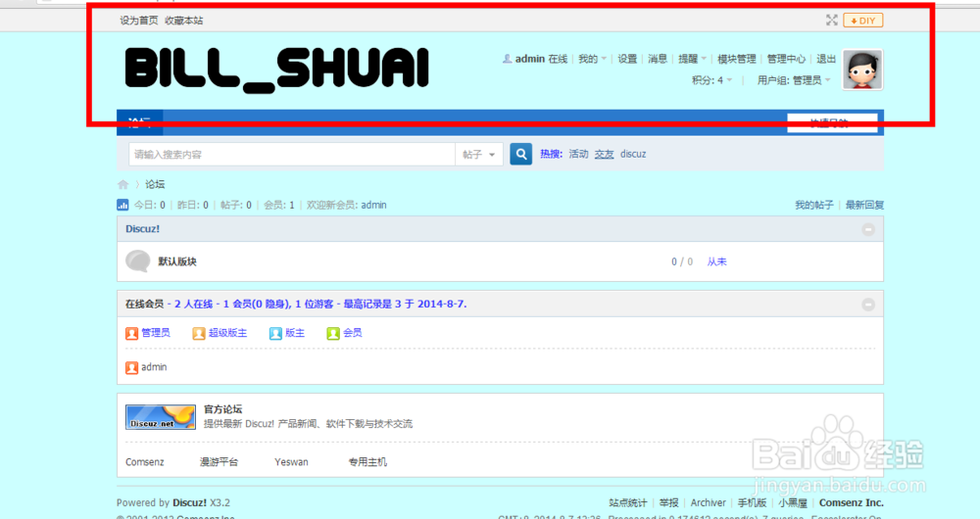Expand the 我的 dropdown menu

click(592, 59)
